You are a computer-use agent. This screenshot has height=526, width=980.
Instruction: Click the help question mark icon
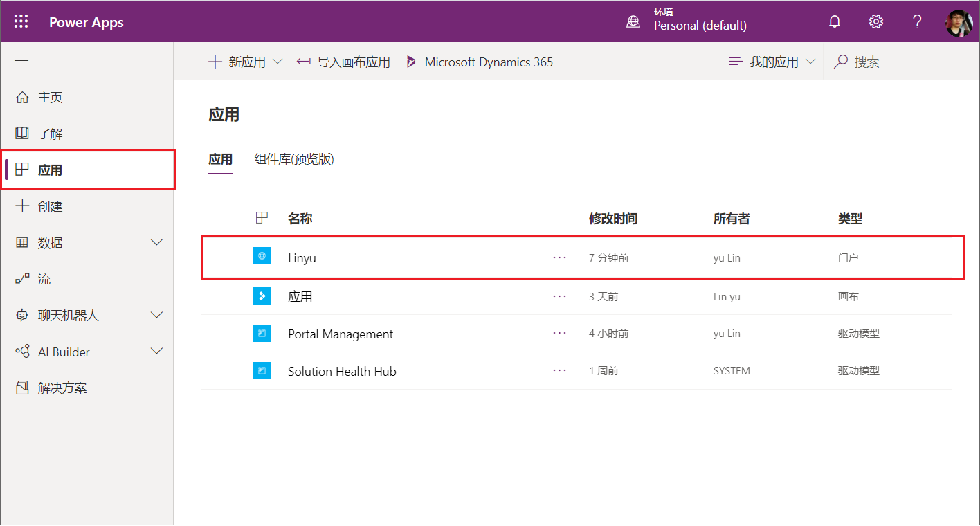pos(917,21)
